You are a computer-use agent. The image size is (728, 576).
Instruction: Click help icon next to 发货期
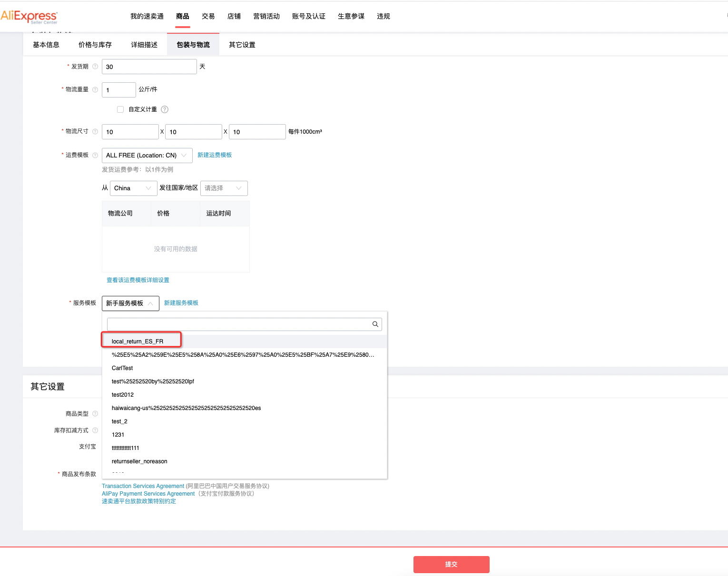click(95, 67)
